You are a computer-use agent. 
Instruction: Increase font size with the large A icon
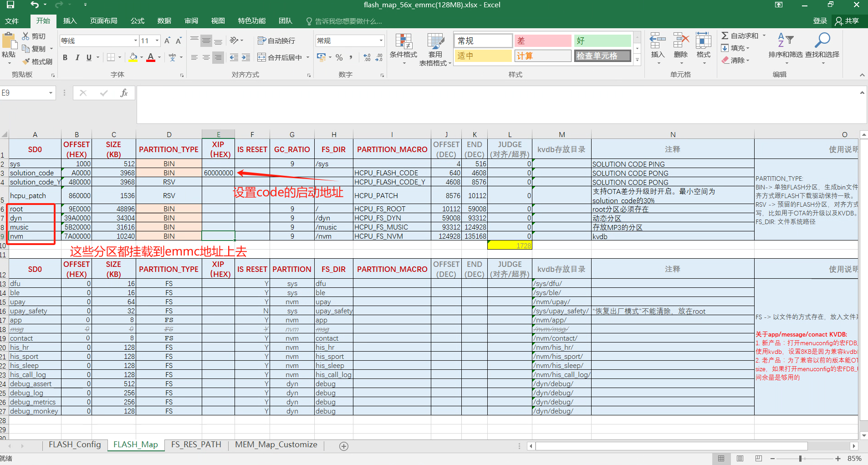[167, 41]
